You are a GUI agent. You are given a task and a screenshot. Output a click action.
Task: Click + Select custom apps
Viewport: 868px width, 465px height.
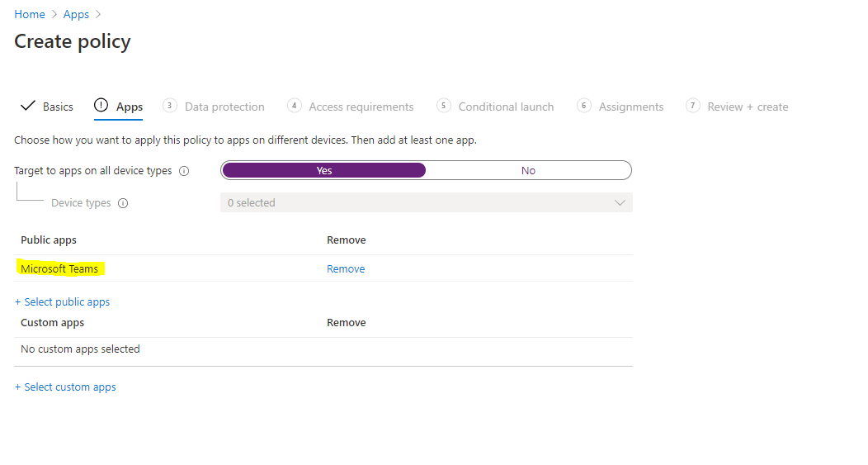tap(65, 387)
